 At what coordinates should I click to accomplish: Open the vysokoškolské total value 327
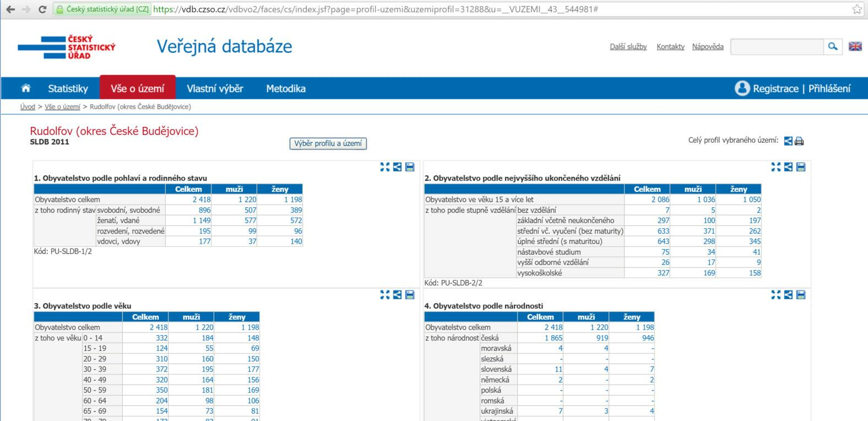pyautogui.click(x=664, y=273)
